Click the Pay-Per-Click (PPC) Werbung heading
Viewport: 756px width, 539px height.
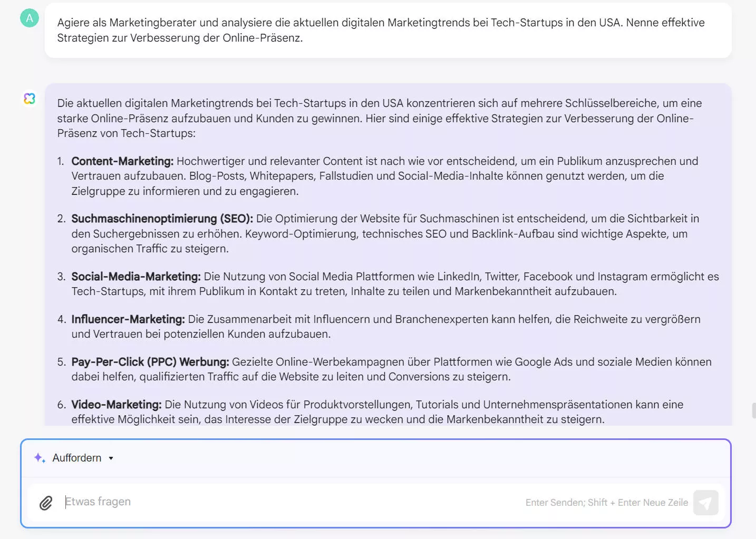(x=150, y=362)
